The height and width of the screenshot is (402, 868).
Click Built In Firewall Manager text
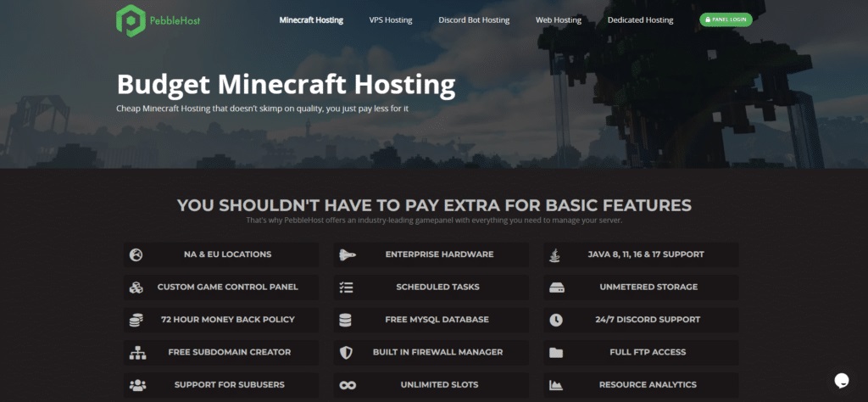(x=438, y=352)
